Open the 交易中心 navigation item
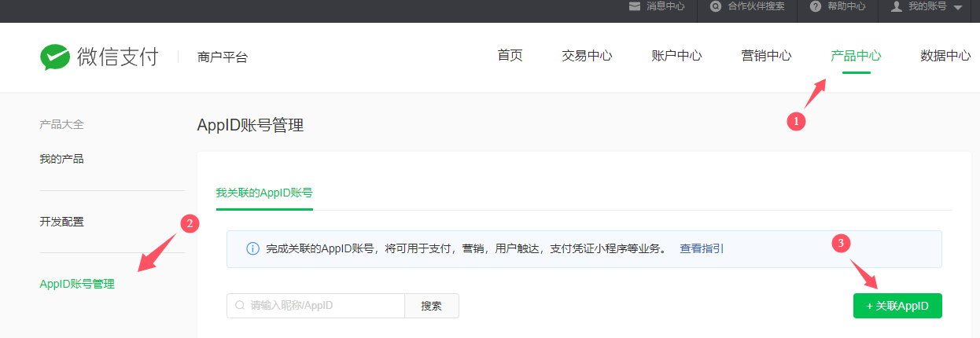The image size is (980, 338). coord(587,56)
